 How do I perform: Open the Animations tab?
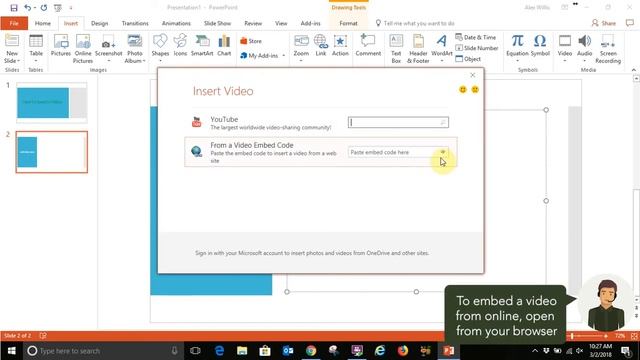coord(176,23)
